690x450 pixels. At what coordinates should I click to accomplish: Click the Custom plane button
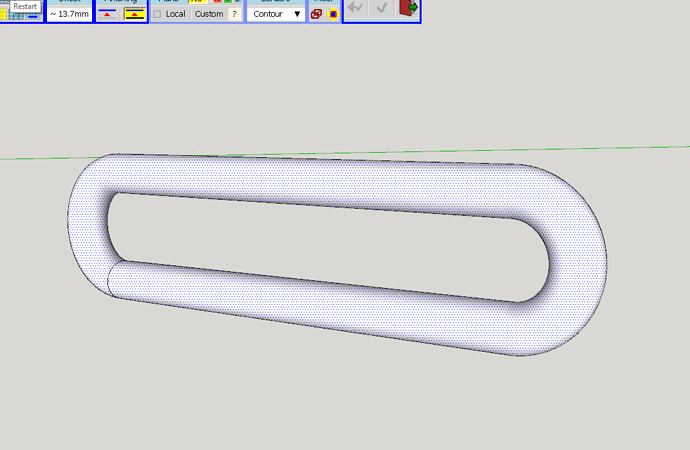[x=209, y=14]
